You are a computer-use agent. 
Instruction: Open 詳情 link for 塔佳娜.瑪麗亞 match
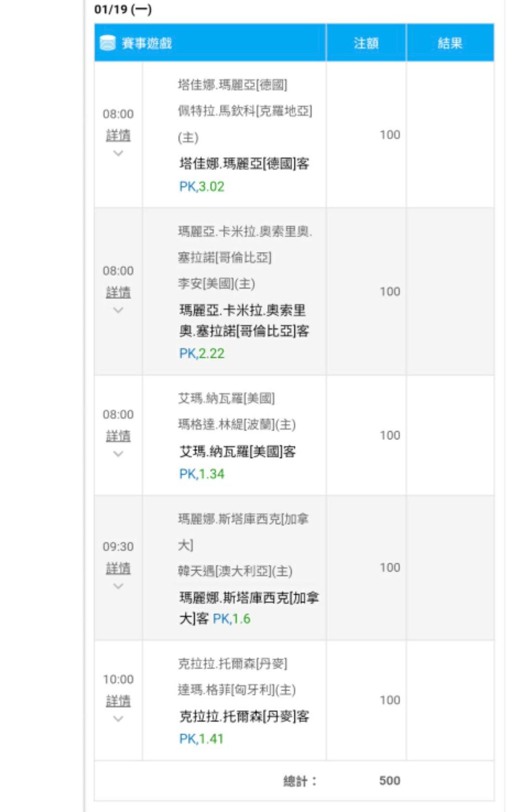point(118,135)
